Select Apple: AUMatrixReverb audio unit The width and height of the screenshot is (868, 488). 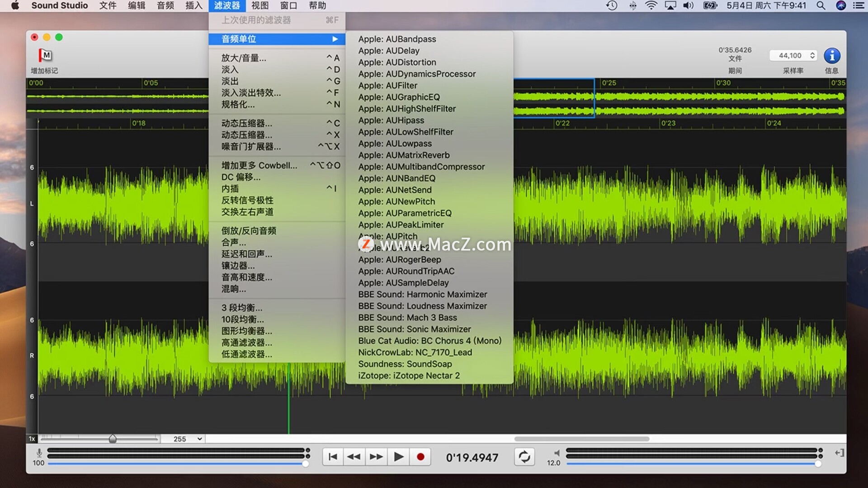429,155
